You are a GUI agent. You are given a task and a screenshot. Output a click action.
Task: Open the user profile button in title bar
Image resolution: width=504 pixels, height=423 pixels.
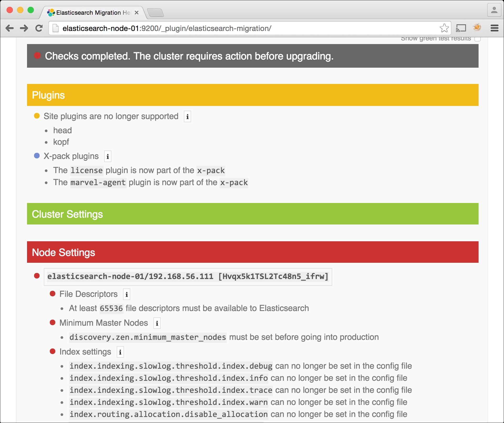click(x=494, y=10)
